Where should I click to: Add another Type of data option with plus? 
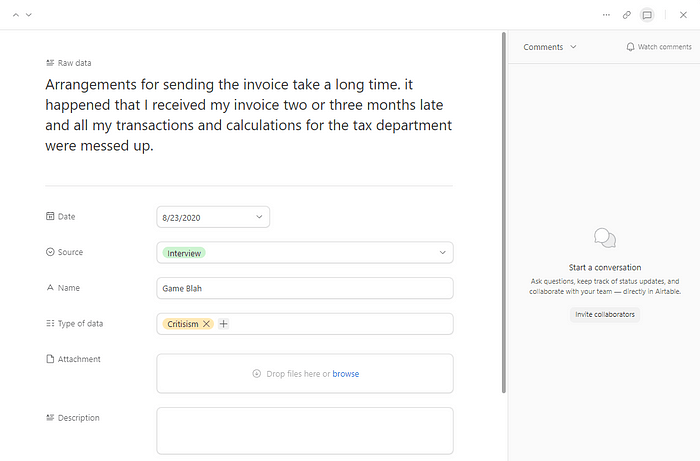[x=224, y=324]
